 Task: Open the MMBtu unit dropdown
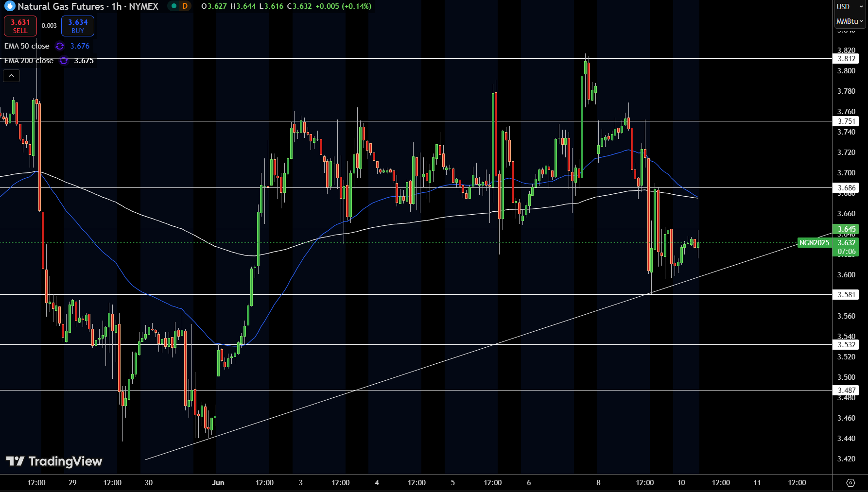(x=850, y=21)
